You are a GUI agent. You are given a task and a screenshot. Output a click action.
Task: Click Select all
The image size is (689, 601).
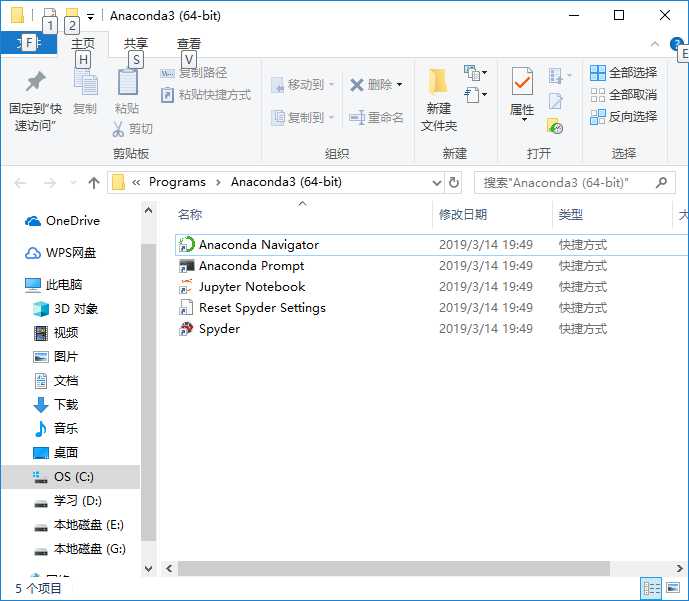click(624, 72)
